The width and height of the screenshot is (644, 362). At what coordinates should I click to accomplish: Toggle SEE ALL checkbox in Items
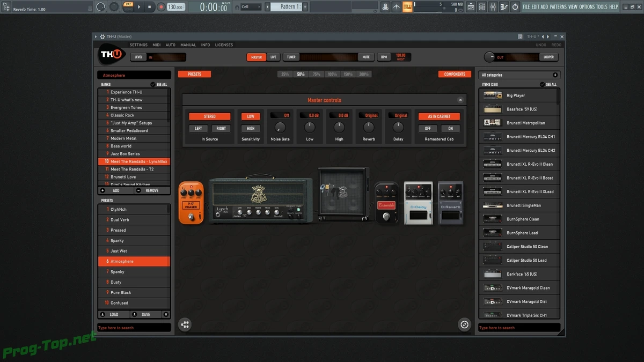tap(542, 84)
